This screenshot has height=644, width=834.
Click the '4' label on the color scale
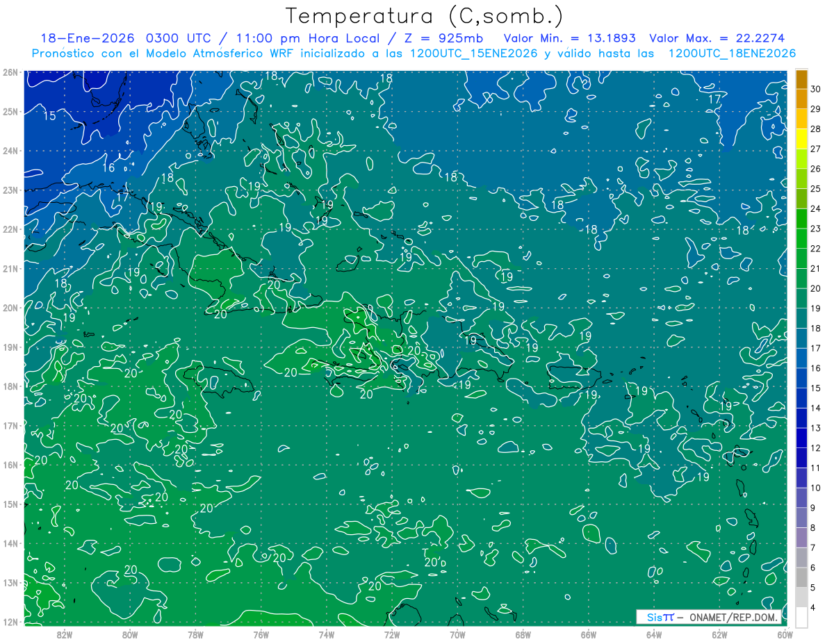pos(814,608)
